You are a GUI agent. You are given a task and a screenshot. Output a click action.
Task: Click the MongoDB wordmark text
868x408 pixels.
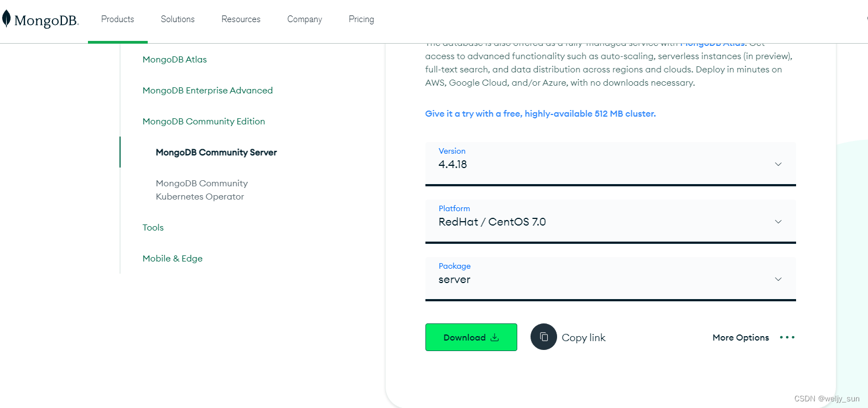point(46,20)
